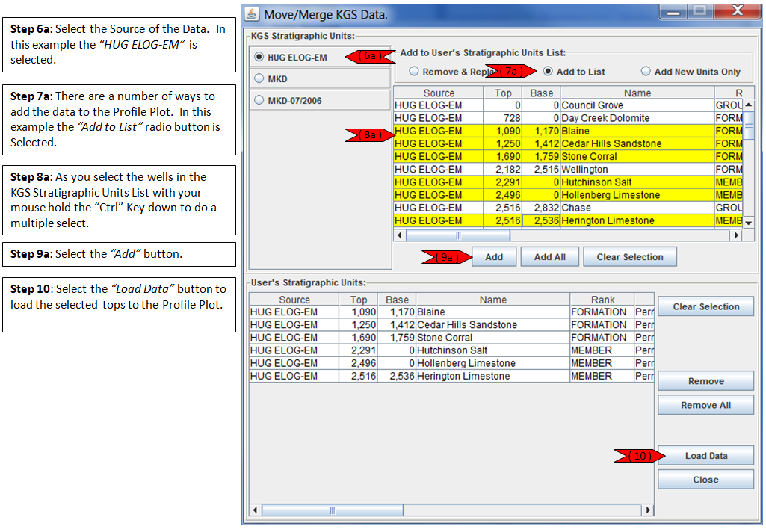Click the Java icon in title bar
This screenshot has width=766, height=532.
(x=252, y=13)
